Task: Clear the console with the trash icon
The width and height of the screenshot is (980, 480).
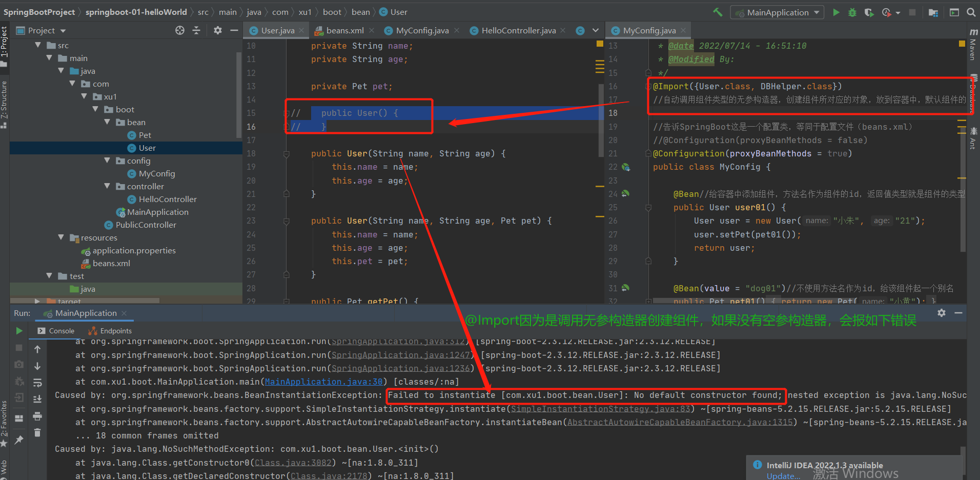Action: point(37,433)
